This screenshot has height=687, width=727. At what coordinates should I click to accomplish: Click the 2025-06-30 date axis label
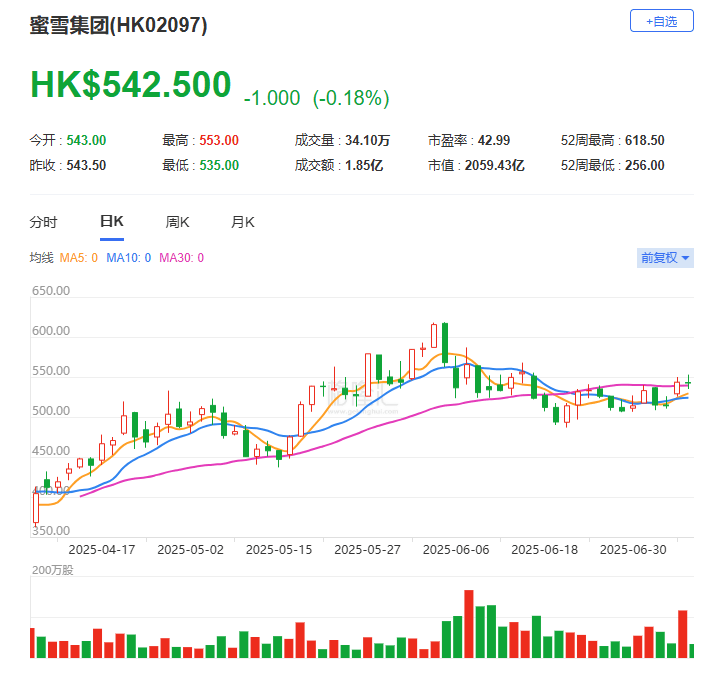pos(633,549)
